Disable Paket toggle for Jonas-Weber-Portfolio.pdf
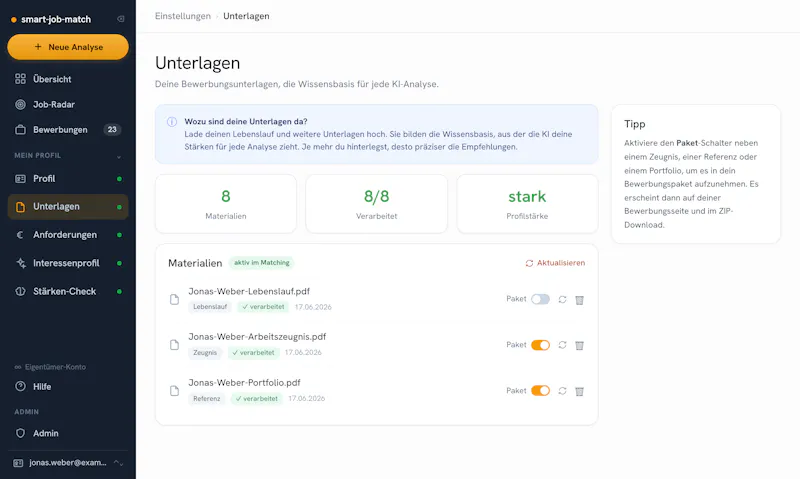This screenshot has height=479, width=800. [540, 391]
